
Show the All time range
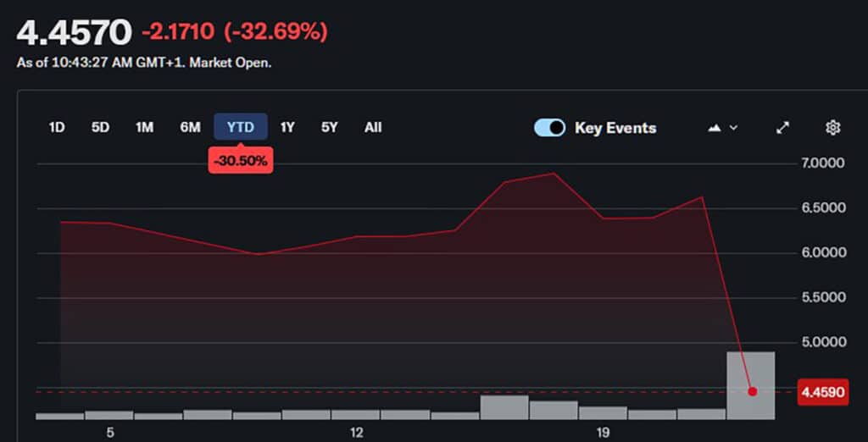[373, 127]
